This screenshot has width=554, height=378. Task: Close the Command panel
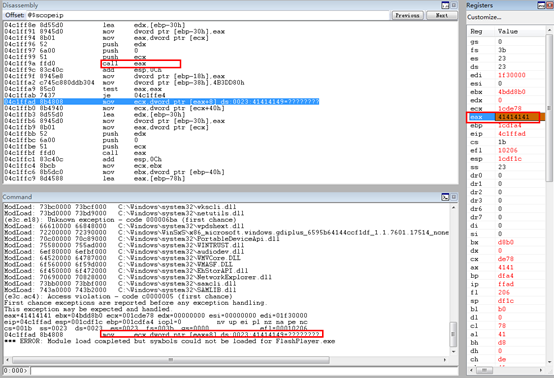[454, 197]
